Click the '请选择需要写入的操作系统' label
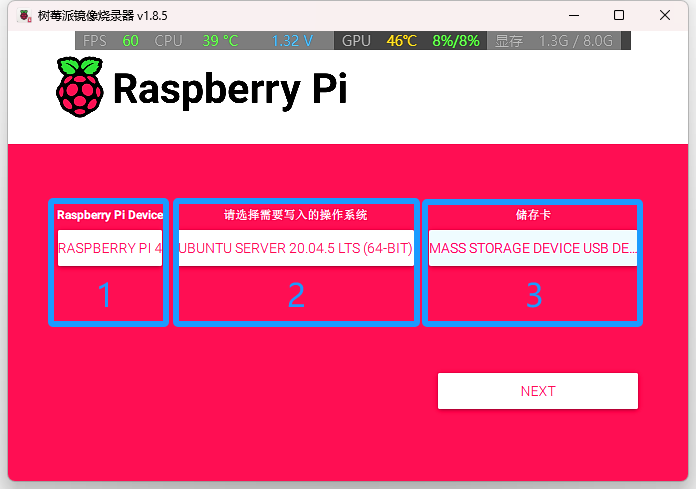Viewport: 696px width, 489px height. coord(296,215)
